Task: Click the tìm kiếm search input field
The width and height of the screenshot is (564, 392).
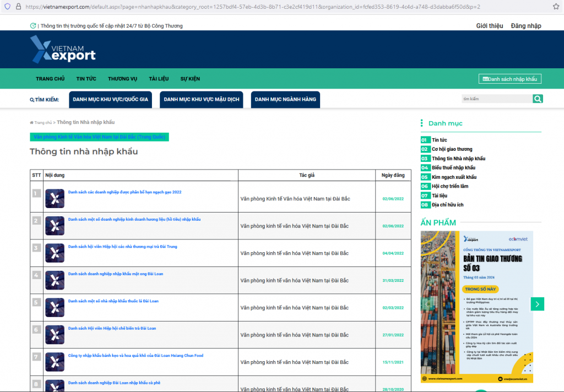Action: tap(496, 99)
